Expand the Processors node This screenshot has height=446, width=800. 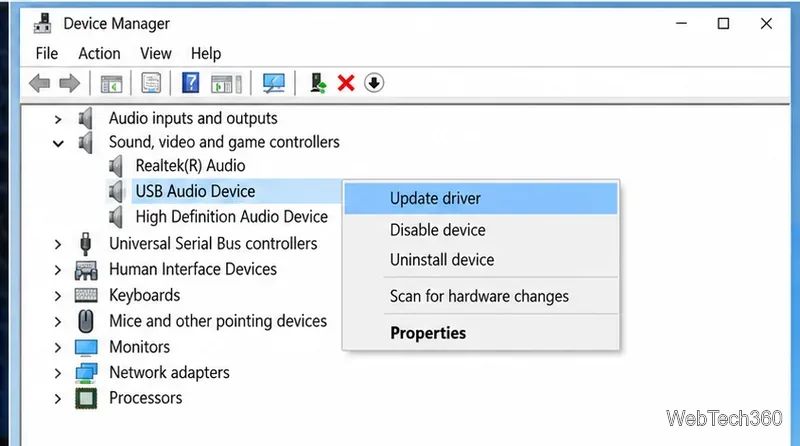click(58, 399)
